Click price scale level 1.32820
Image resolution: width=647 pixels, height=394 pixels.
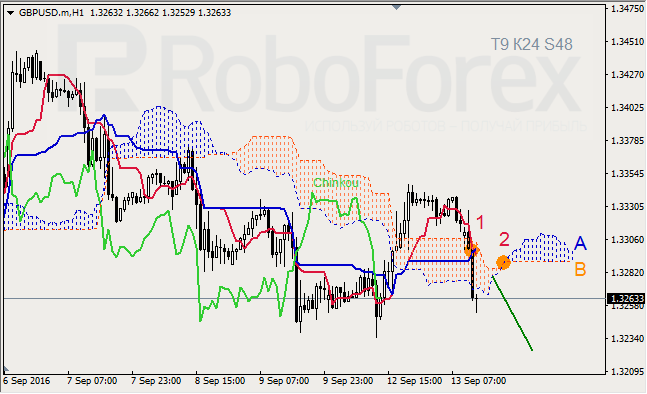pos(627,273)
